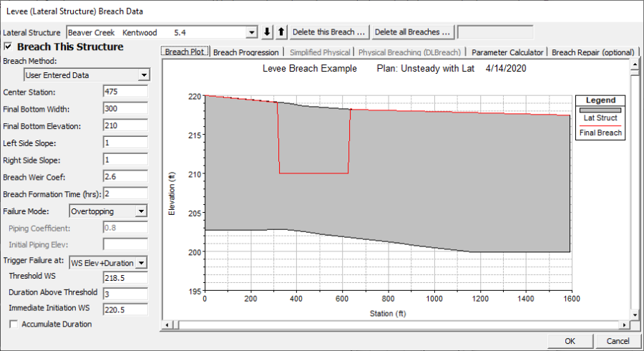Viewport: 644px width, 351px height.
Task: Click the Delete all Breaches button
Action: pyautogui.click(x=413, y=32)
